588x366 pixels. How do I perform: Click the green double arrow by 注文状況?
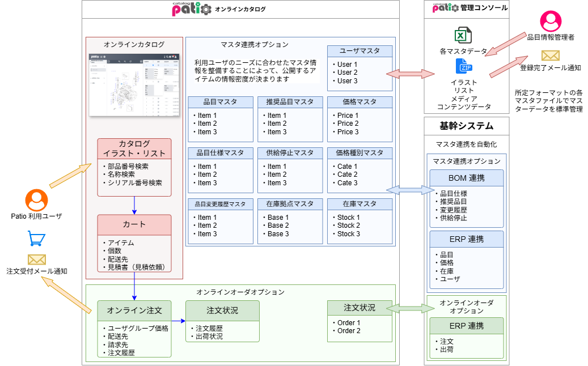coord(411,308)
